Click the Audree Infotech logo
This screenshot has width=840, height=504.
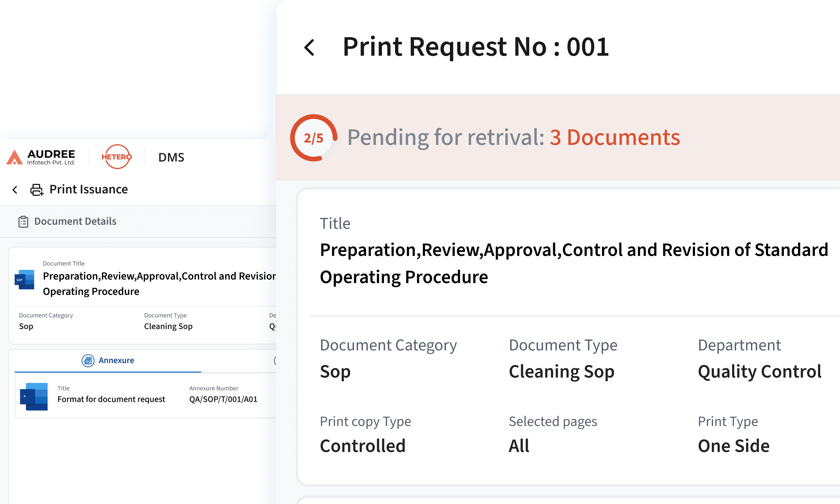tap(41, 157)
